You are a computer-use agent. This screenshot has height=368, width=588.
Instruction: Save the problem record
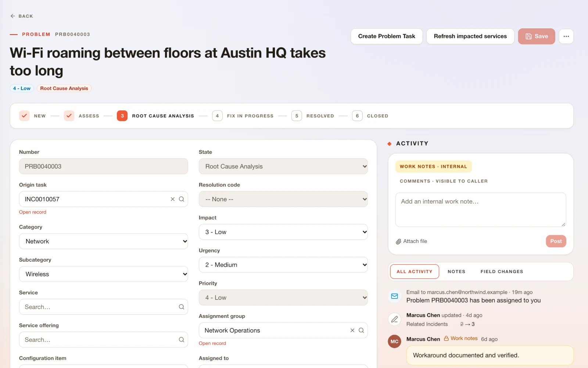pyautogui.click(x=537, y=36)
